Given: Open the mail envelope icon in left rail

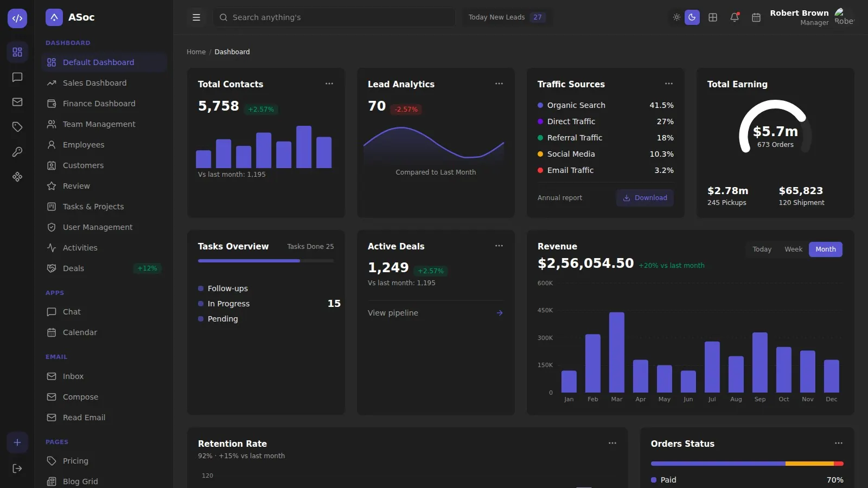Looking at the screenshot, I should (17, 102).
